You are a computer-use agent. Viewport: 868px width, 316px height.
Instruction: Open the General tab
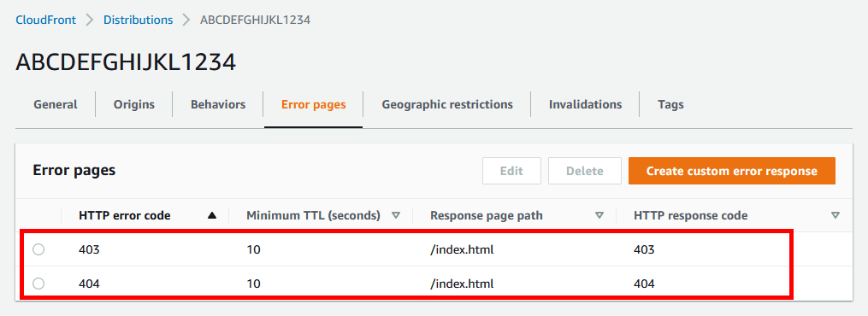pos(56,104)
